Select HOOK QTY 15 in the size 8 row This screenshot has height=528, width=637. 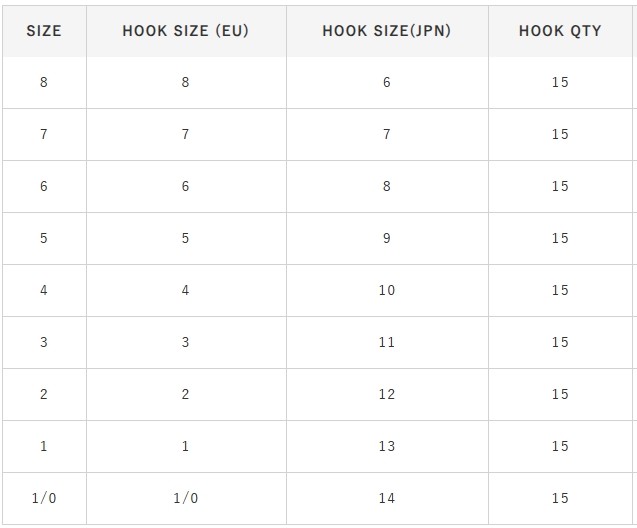coord(560,82)
